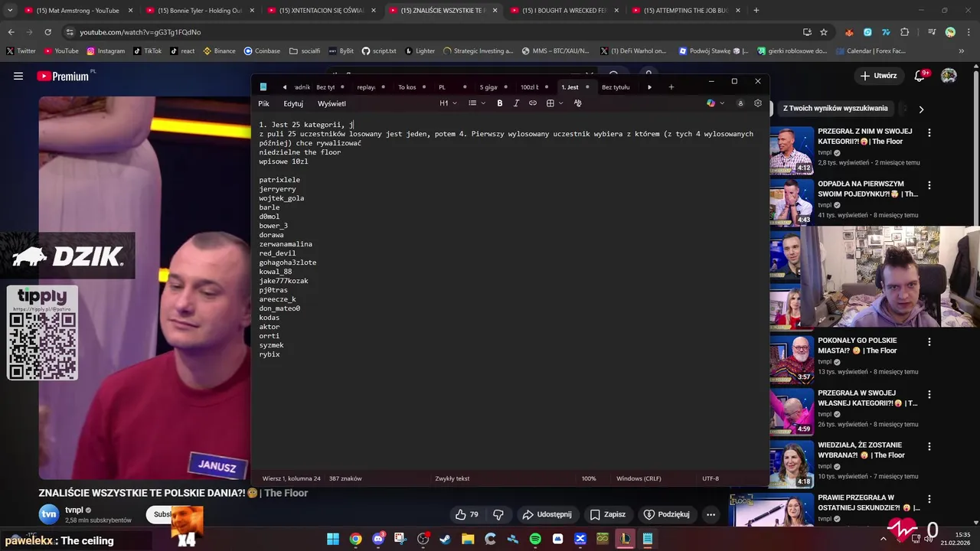The width and height of the screenshot is (980, 551).
Task: Open the YouTube Premium logo home link
Action: point(63,76)
